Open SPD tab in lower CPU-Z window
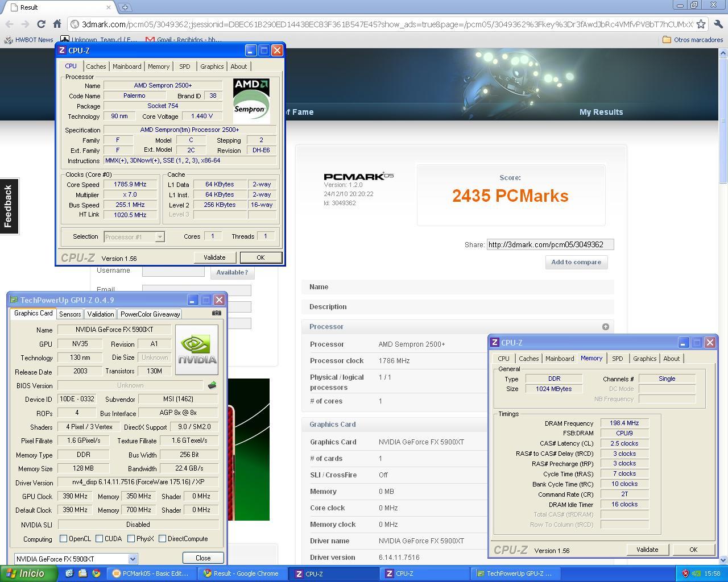 point(618,359)
